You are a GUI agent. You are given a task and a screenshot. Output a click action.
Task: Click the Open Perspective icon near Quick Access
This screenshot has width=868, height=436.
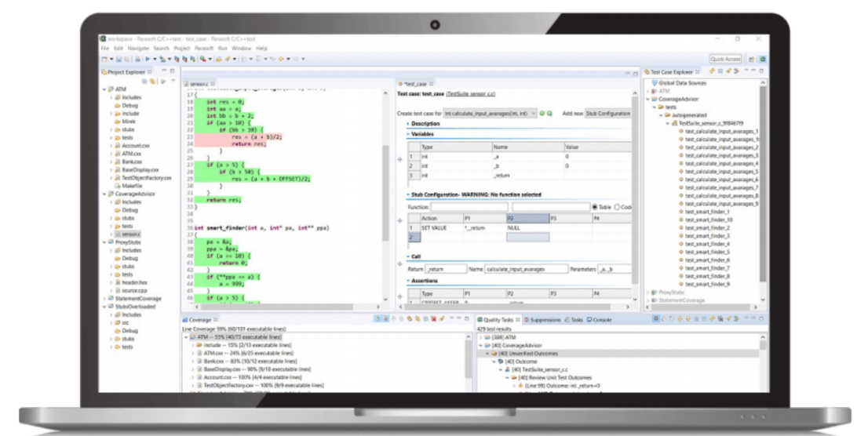(752, 59)
